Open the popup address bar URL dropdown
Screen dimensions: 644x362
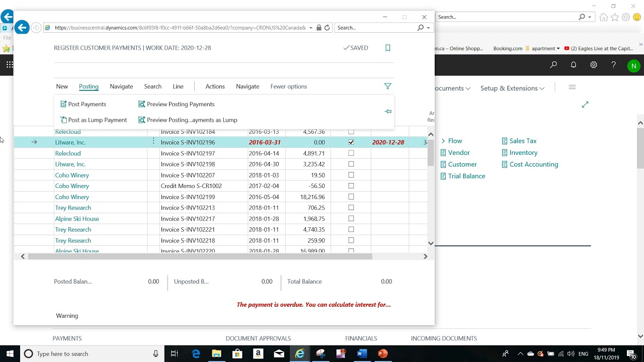311,28
